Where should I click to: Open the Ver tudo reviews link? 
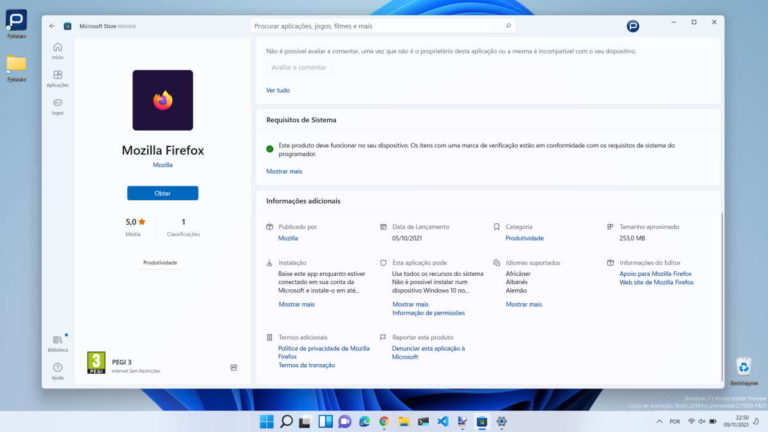pyautogui.click(x=277, y=90)
